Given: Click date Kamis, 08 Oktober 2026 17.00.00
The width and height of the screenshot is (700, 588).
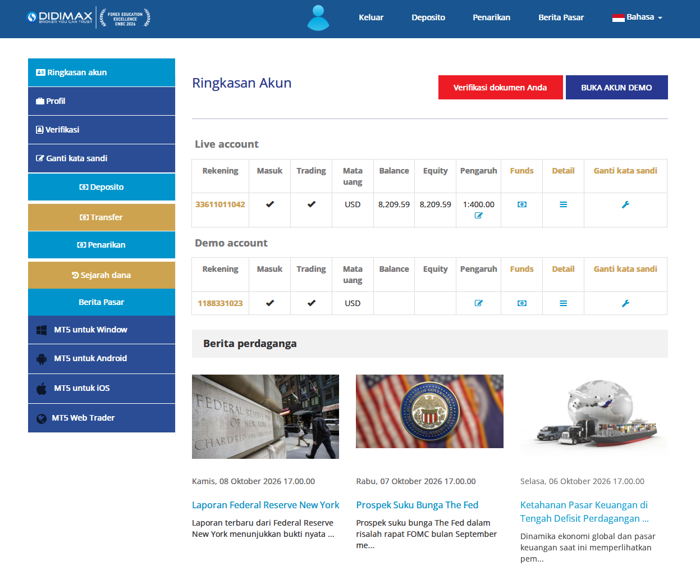Looking at the screenshot, I should pyautogui.click(x=253, y=481).
